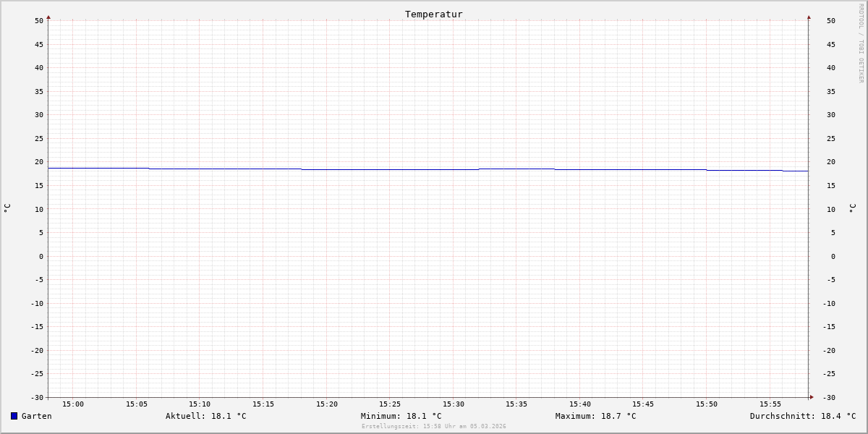This screenshot has height=434, width=868.
Task: Click the Erstellungszeit timestamp footer text
Action: tap(434, 426)
